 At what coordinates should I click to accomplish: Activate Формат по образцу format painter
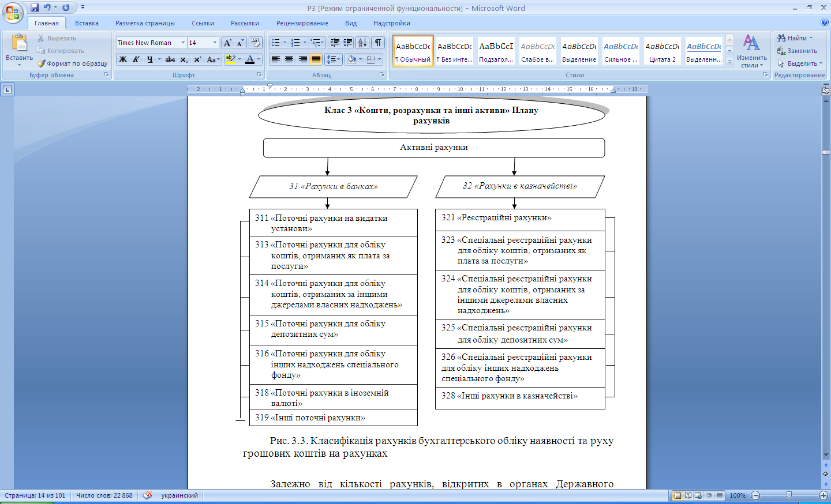72,63
